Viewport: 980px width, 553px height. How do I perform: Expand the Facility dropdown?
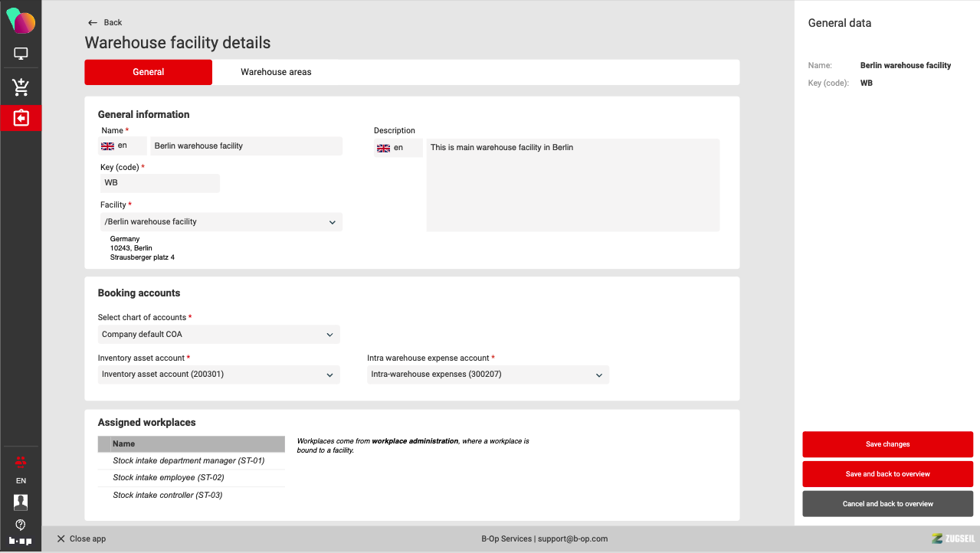pos(221,222)
